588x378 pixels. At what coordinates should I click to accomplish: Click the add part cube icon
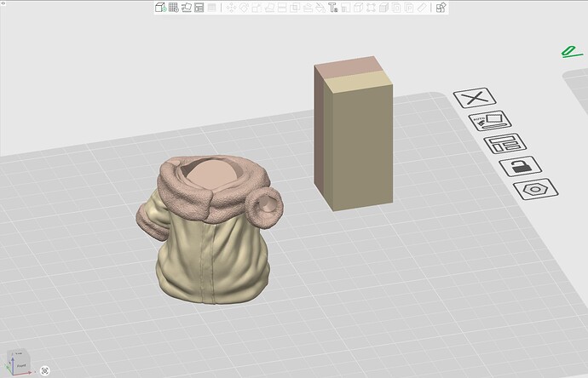point(160,7)
